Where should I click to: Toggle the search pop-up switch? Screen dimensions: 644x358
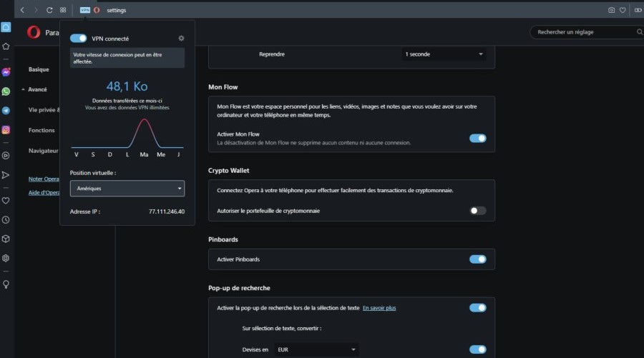[x=478, y=307]
